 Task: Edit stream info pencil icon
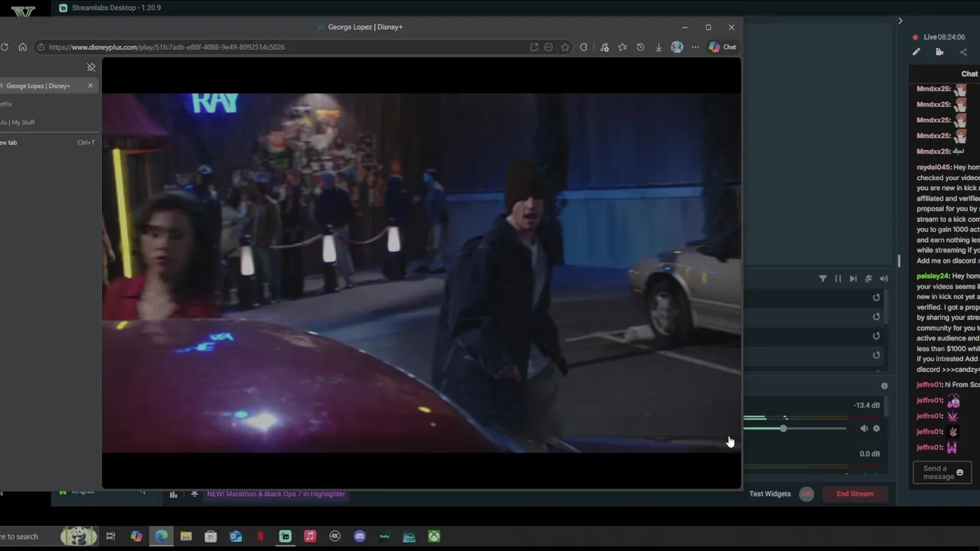916,52
